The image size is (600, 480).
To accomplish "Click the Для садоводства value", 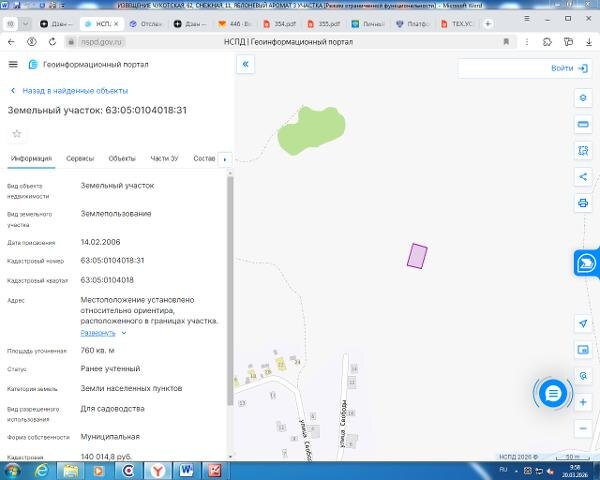I will (112, 409).
